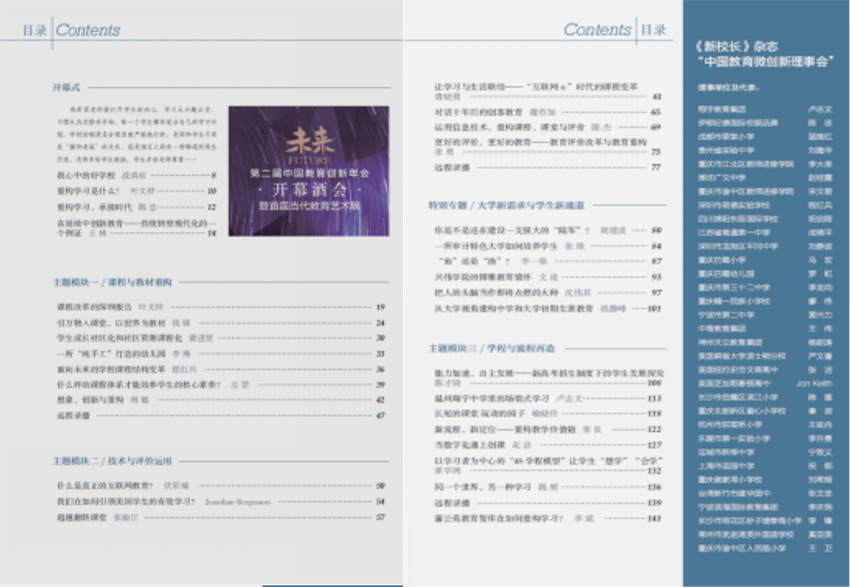
Task: Click the 开幕式 section heading
Action: click(66, 89)
